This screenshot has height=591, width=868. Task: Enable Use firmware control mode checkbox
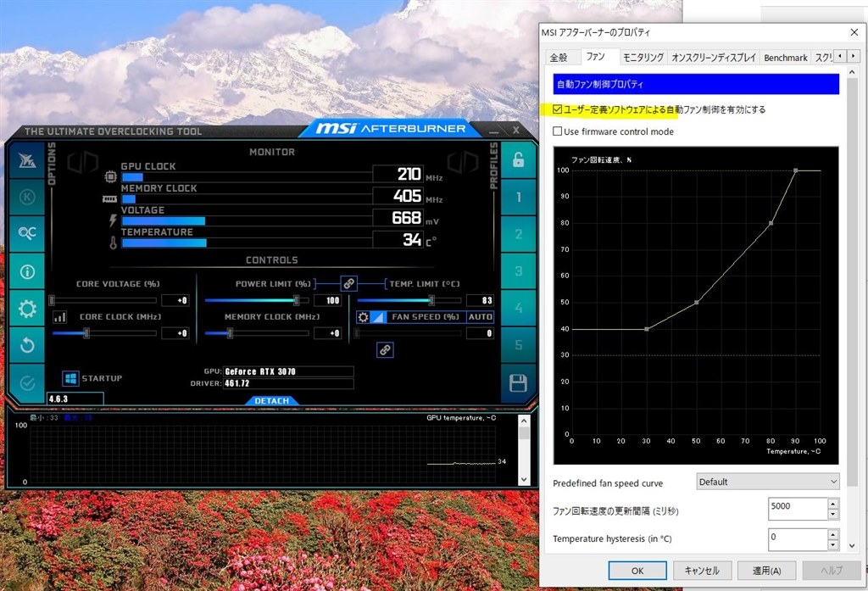[x=558, y=131]
